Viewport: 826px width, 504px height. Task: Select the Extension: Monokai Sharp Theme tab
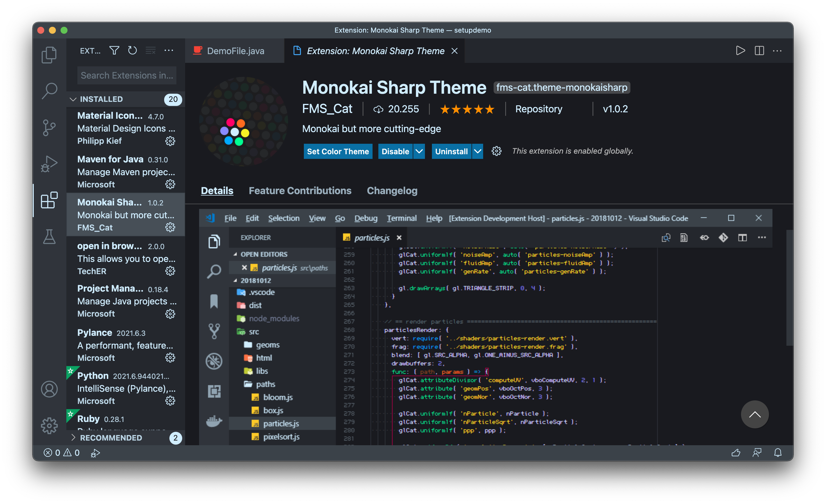[375, 51]
